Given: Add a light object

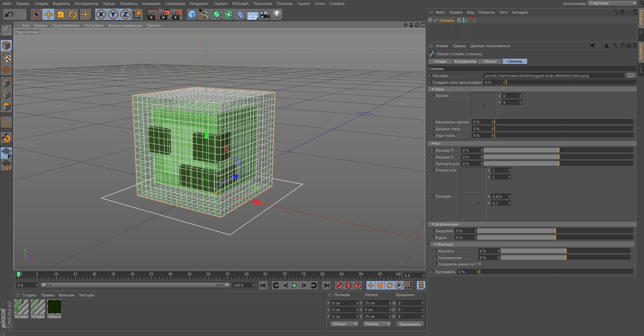Looking at the screenshot, I should (277, 14).
